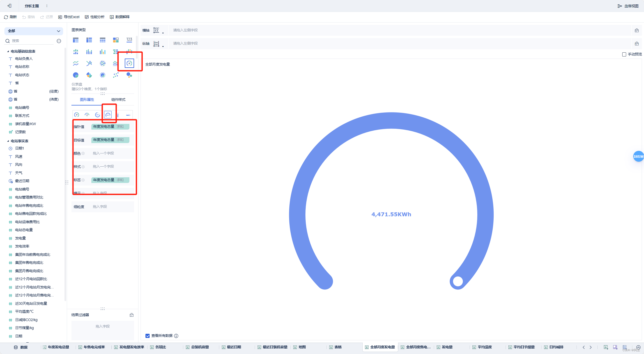
Task: Select the grouped table chart type
Action: pos(76,40)
